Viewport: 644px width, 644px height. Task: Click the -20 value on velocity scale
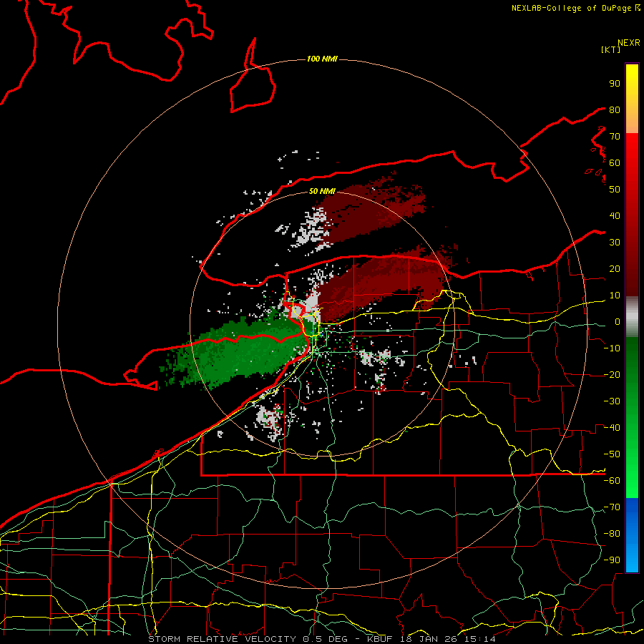click(x=612, y=375)
